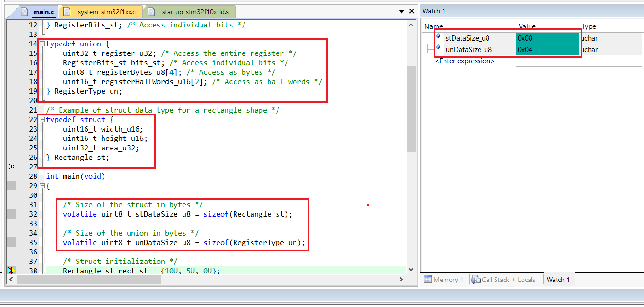
Task: Click the unDataSize_u8 variable icon in Watch
Action: [x=438, y=48]
